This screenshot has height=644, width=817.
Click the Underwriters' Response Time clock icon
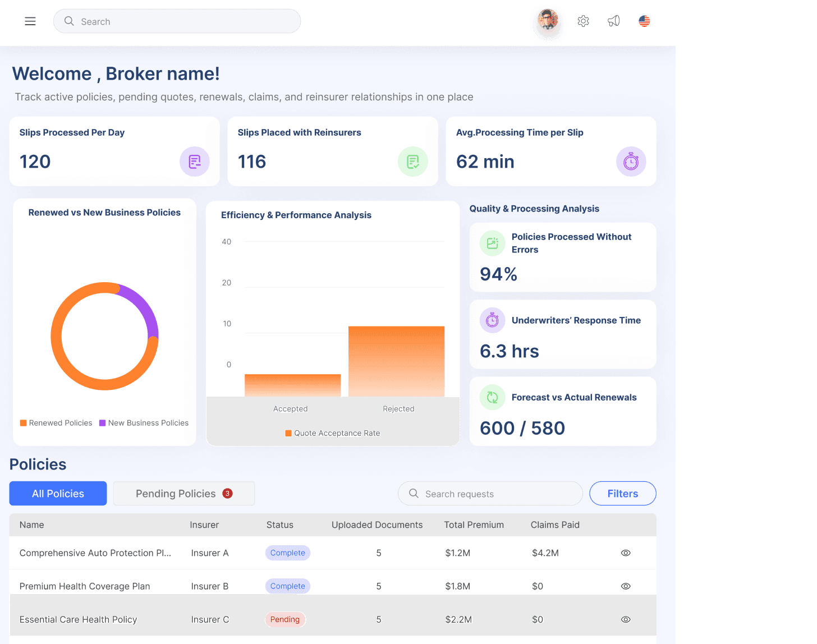tap(492, 320)
